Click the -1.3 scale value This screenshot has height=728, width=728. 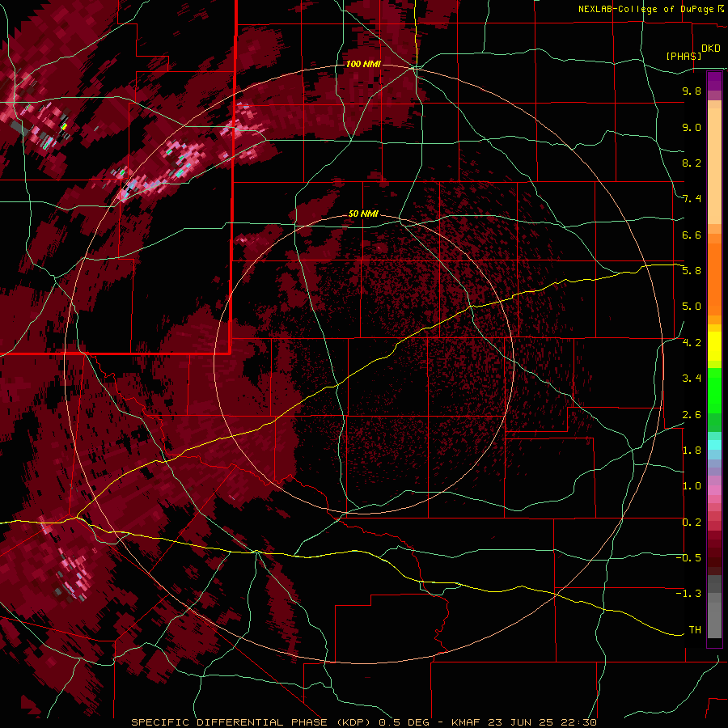688,594
